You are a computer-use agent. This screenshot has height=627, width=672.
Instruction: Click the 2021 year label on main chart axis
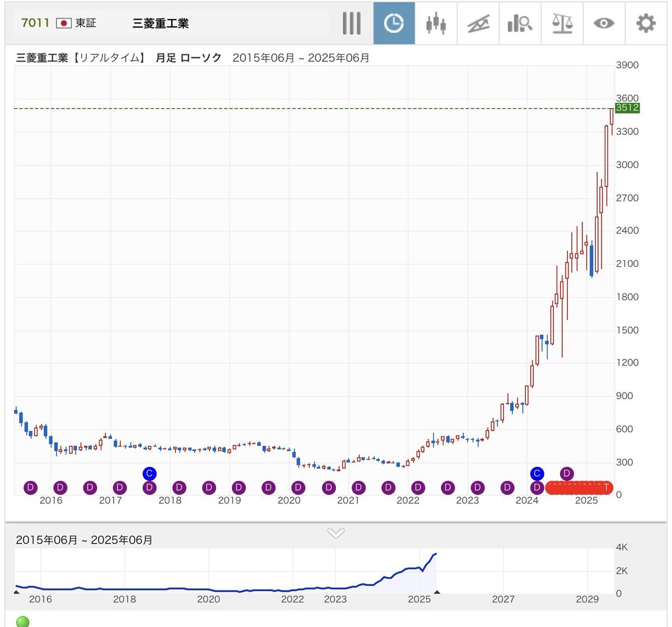(x=348, y=500)
